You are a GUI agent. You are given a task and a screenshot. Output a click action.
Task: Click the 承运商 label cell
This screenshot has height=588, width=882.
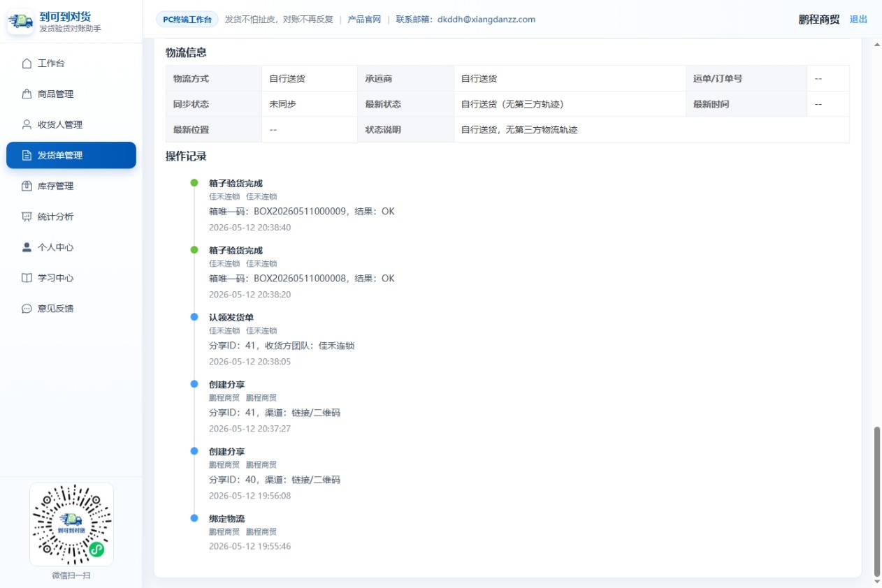point(405,78)
